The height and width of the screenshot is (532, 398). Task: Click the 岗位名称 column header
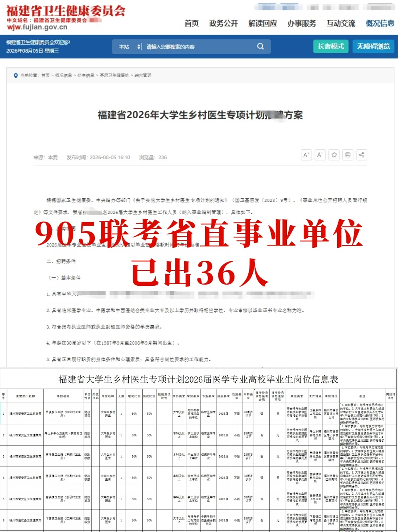(x=108, y=396)
